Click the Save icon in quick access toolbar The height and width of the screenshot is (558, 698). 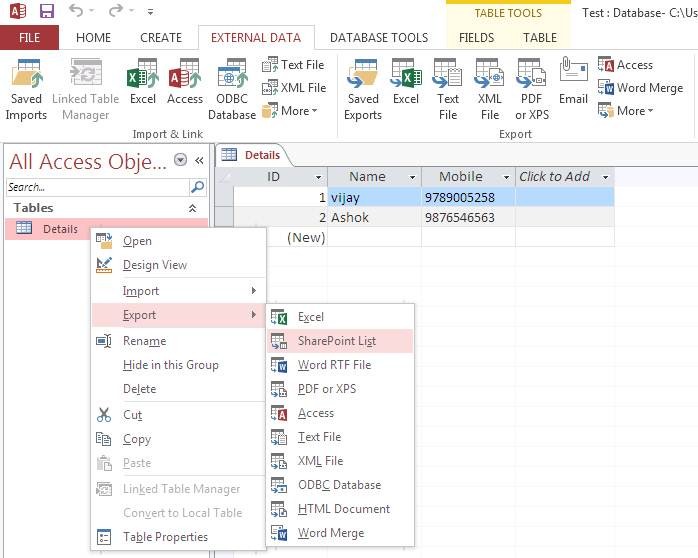(x=46, y=11)
